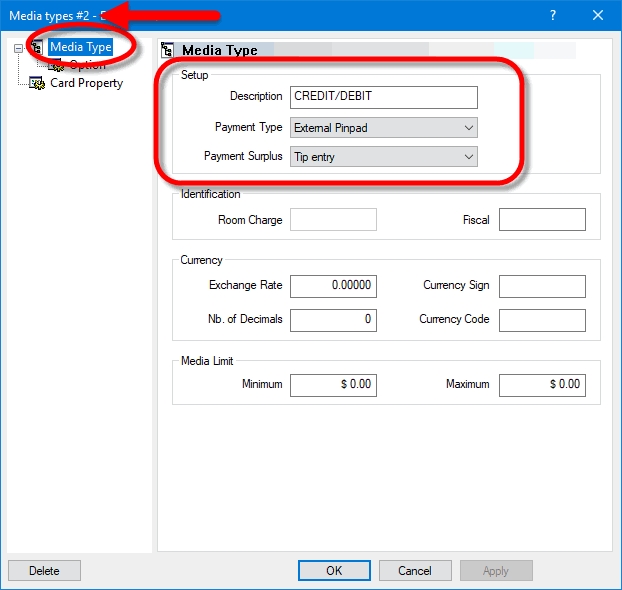Select the Media Limit Minimum field
Screen dimensions: 622x590
coord(333,385)
